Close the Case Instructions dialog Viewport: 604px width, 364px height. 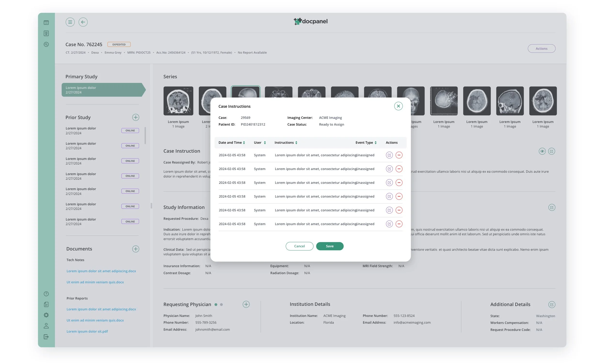coord(398,106)
